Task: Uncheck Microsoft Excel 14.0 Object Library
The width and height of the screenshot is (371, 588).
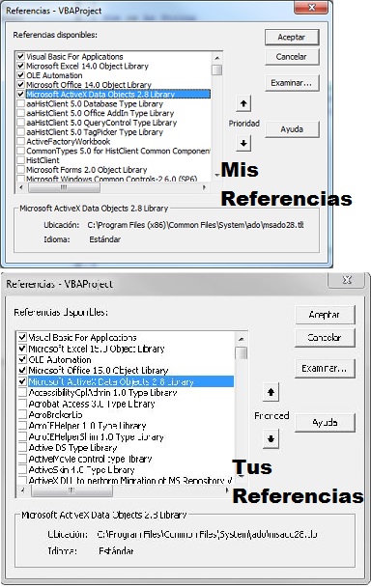Action: [x=21, y=66]
